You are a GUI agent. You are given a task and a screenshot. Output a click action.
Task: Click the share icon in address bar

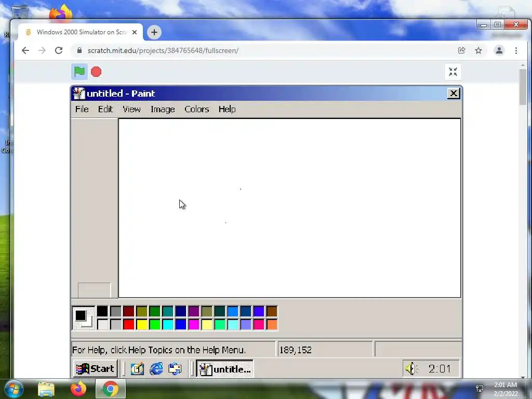(461, 50)
